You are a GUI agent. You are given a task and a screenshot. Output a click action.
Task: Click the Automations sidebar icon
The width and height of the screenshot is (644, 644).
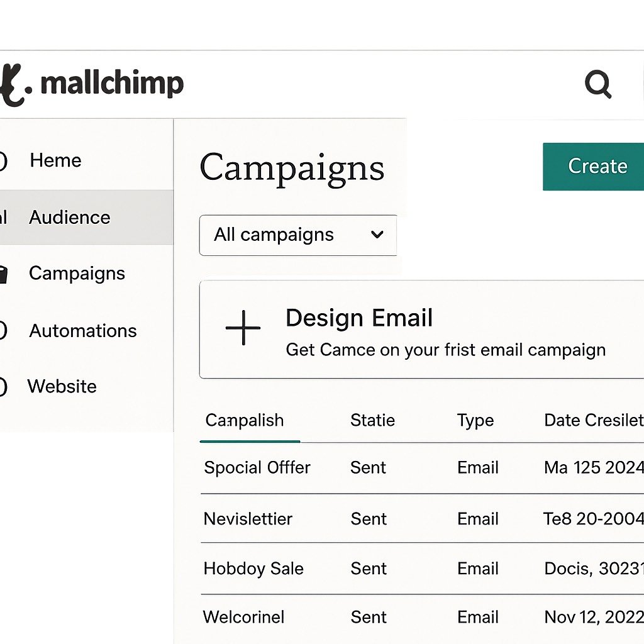pyautogui.click(x=3, y=330)
